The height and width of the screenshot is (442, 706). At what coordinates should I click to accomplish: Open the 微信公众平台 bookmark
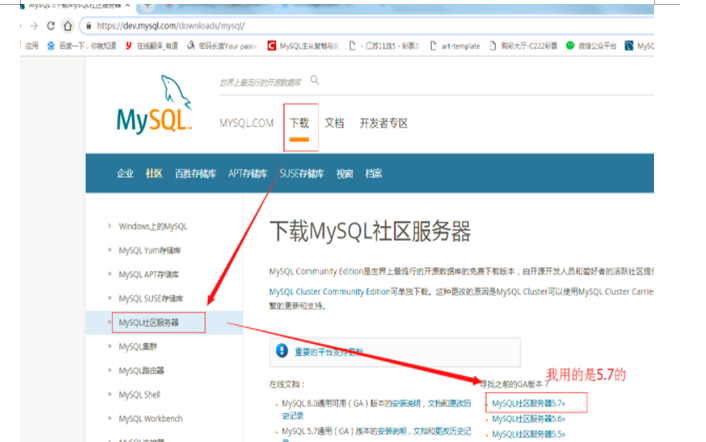point(591,46)
